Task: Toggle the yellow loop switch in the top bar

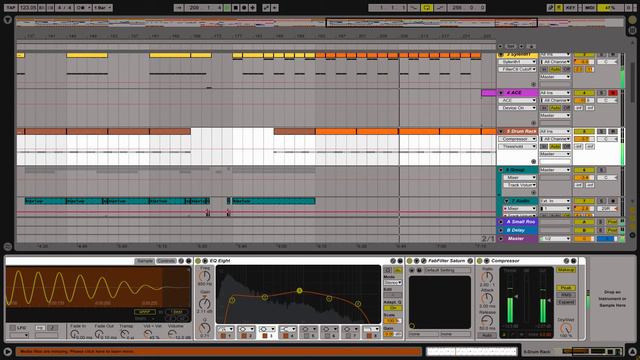Action: 427,7
